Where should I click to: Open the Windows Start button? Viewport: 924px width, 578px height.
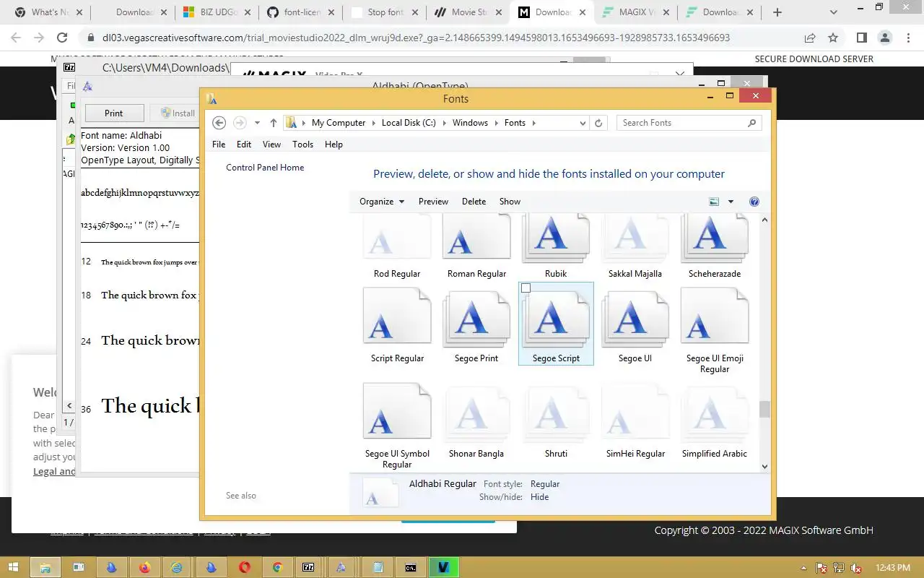click(14, 568)
